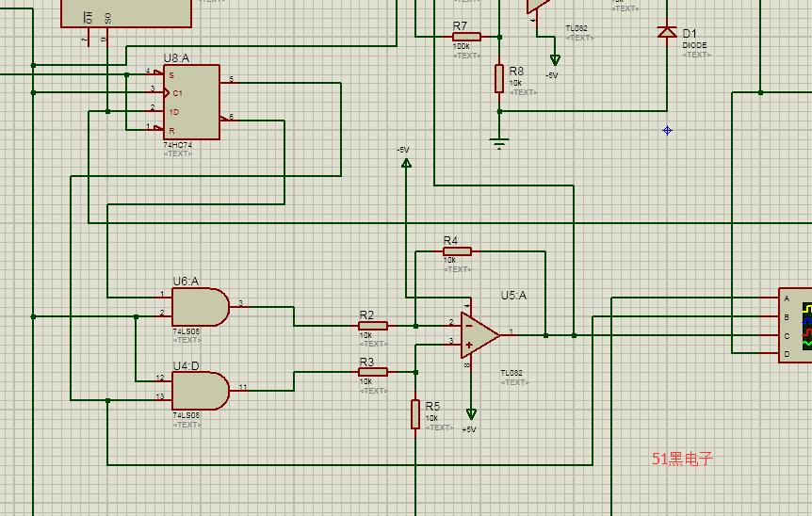Image resolution: width=812 pixels, height=516 pixels.
Task: Click the blue origin marker near D1
Action: (667, 130)
